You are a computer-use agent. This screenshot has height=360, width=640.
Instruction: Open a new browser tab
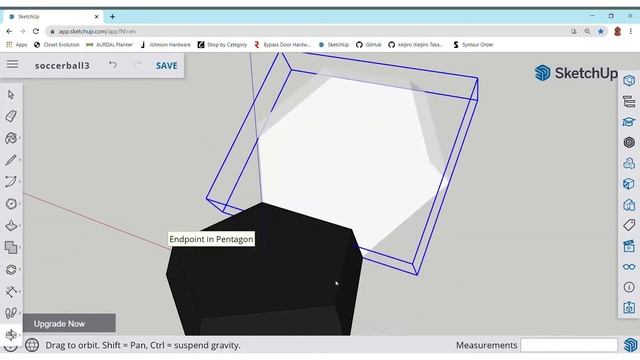(x=112, y=17)
